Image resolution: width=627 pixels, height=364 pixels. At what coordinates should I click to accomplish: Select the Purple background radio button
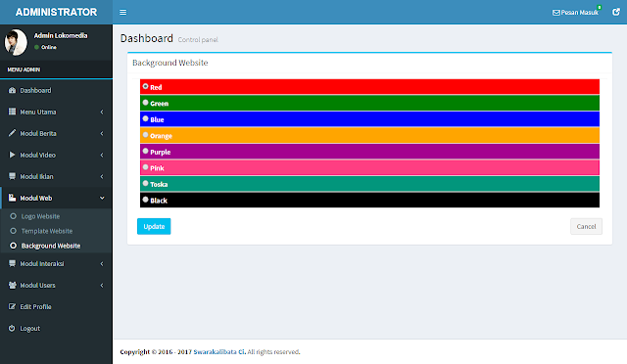click(146, 151)
